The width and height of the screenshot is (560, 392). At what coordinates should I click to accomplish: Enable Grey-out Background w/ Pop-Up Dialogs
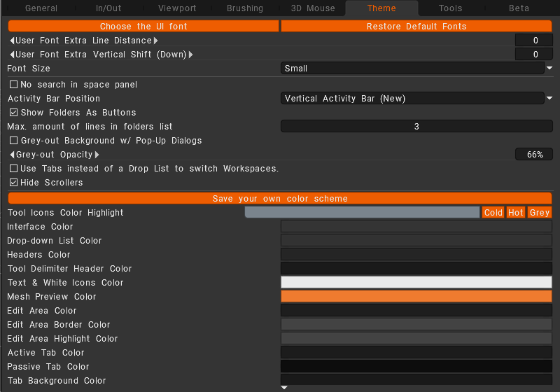pos(13,141)
